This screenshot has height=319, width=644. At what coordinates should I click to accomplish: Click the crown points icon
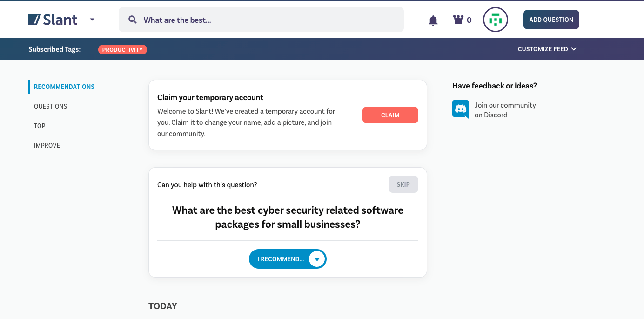click(x=458, y=20)
